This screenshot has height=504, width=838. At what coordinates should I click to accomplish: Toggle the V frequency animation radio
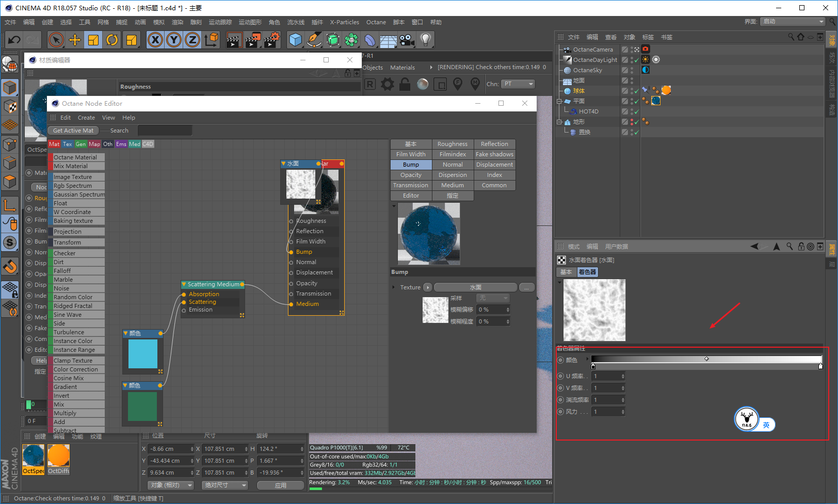561,388
